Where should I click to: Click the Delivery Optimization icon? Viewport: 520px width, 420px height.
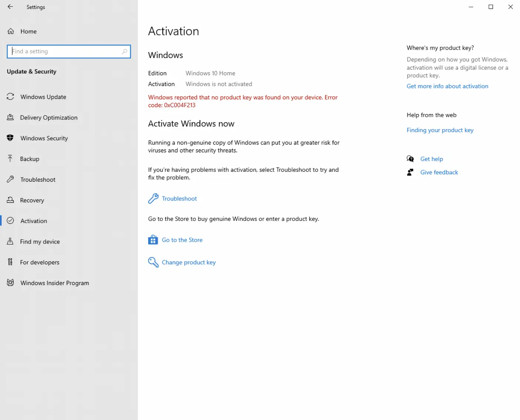(x=10, y=118)
